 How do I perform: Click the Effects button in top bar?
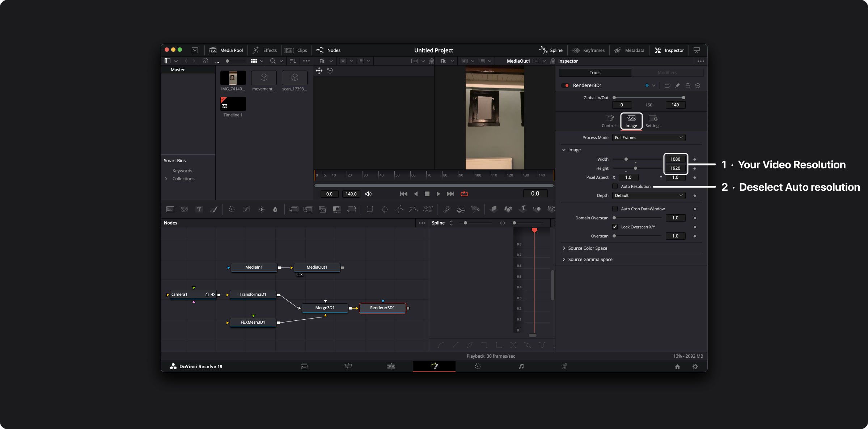(265, 50)
